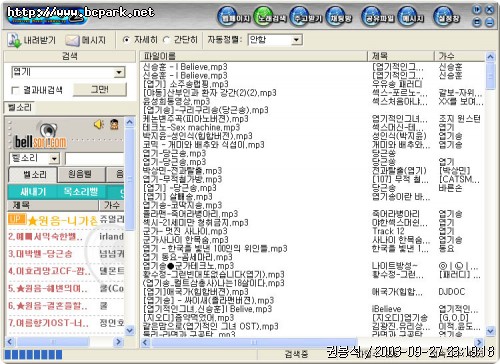500x364 pixels.
Task: Click the blue search progress bar in status bar
Action: pos(33,354)
